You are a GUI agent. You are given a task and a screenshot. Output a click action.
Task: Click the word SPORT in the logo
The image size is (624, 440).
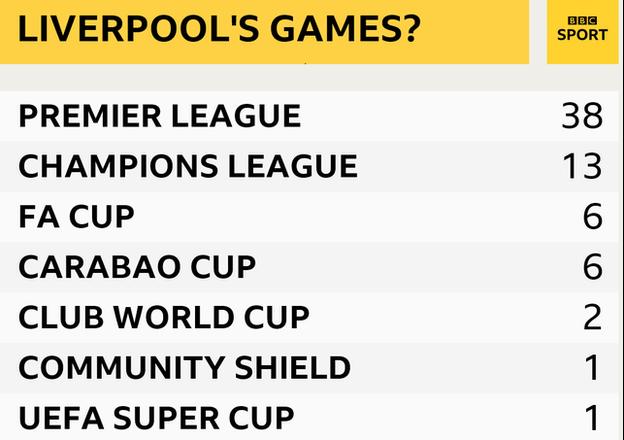pos(582,35)
